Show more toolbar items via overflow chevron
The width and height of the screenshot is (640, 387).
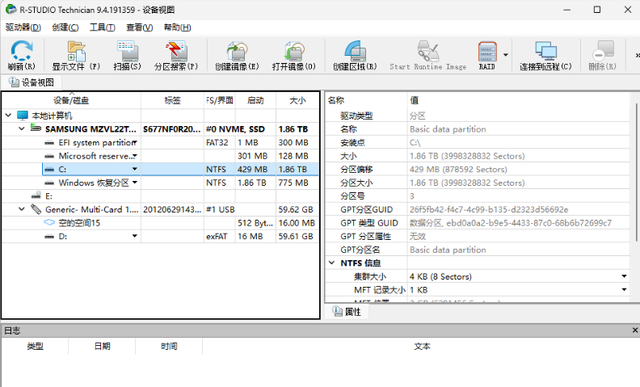637,55
